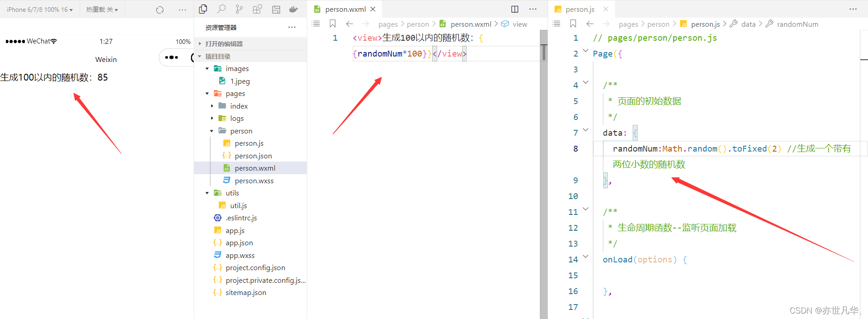Click the outline list icon in wxml editor
This screenshot has height=319, width=868.
[316, 24]
